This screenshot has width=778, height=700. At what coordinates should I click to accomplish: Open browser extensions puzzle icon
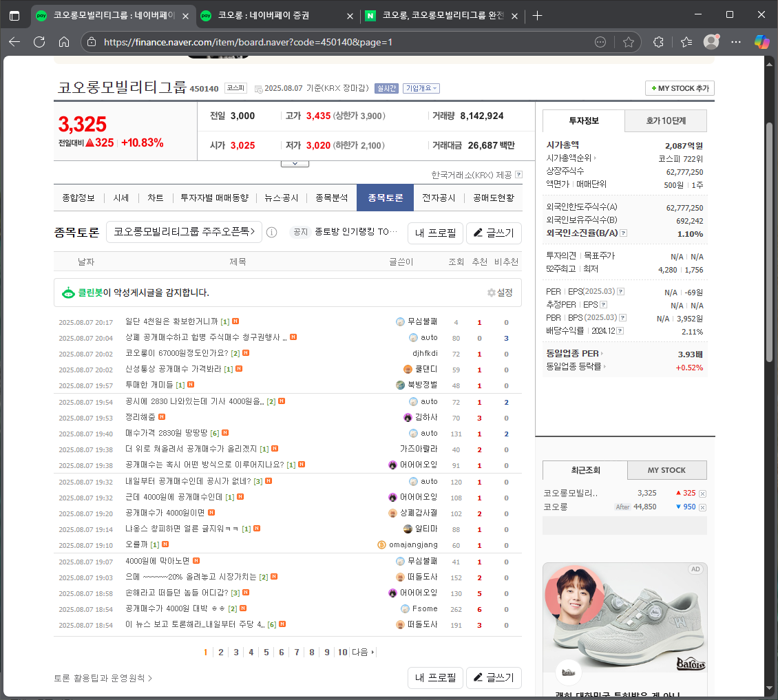click(x=658, y=42)
